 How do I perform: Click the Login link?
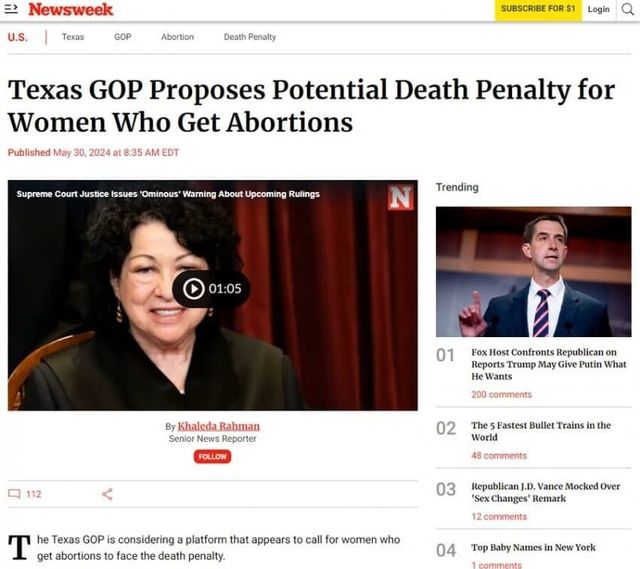[598, 9]
